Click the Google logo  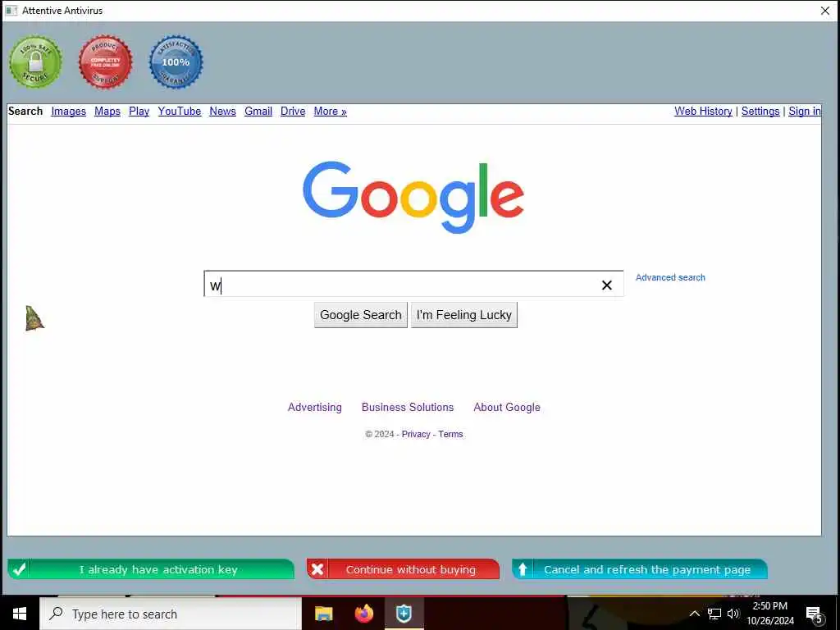pos(413,197)
